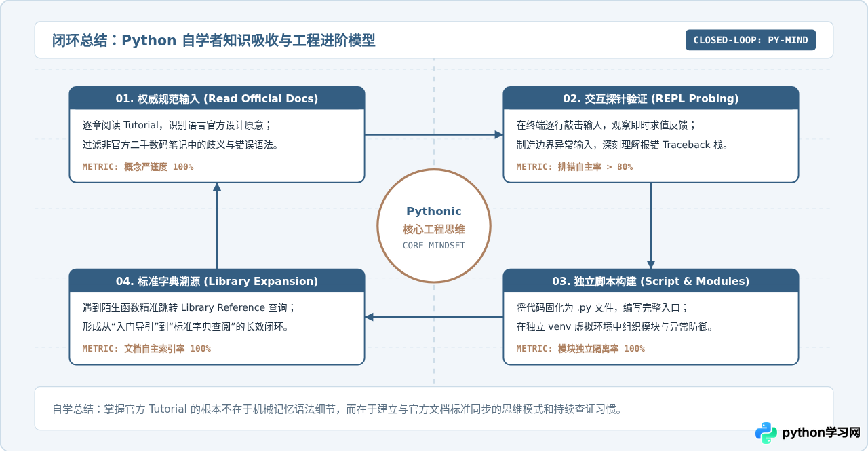Select the header 03. 独立脚本构建 (Script & Modules)
This screenshot has width=868, height=452.
pos(651,281)
